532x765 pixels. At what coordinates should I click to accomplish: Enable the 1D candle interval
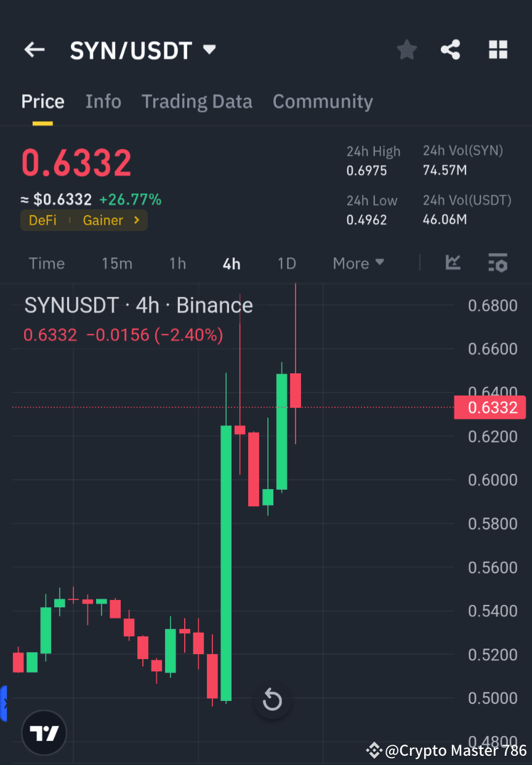coord(286,263)
